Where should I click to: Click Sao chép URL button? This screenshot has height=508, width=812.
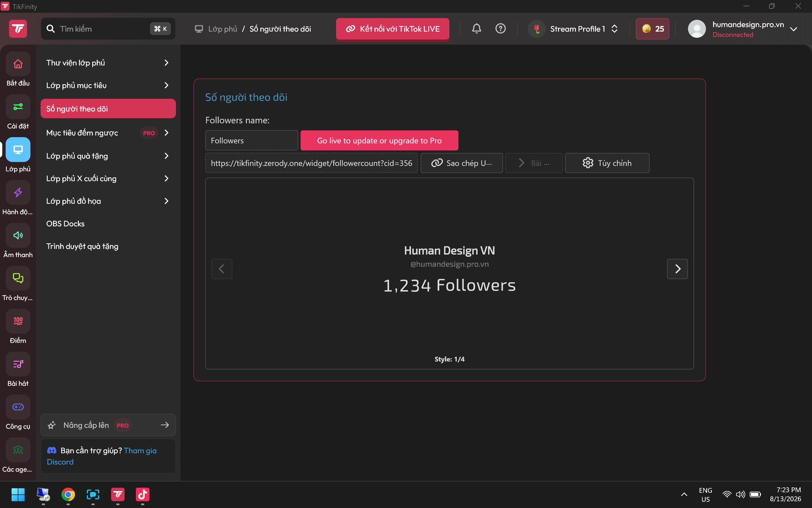click(x=462, y=163)
